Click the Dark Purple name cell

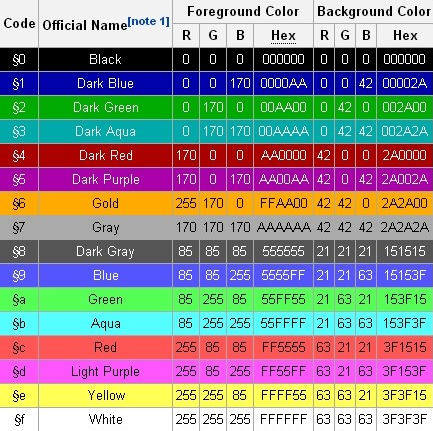[105, 179]
